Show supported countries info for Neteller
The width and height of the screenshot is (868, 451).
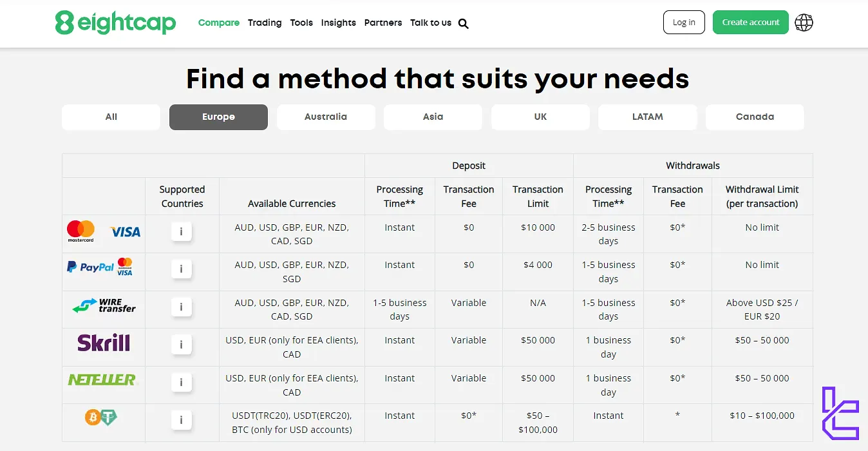tap(182, 383)
